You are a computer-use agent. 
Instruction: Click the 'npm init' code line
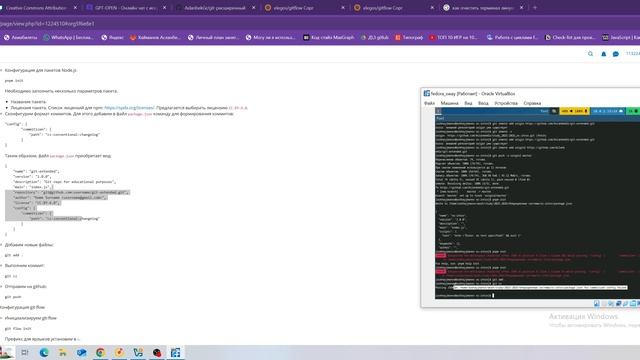(14, 81)
